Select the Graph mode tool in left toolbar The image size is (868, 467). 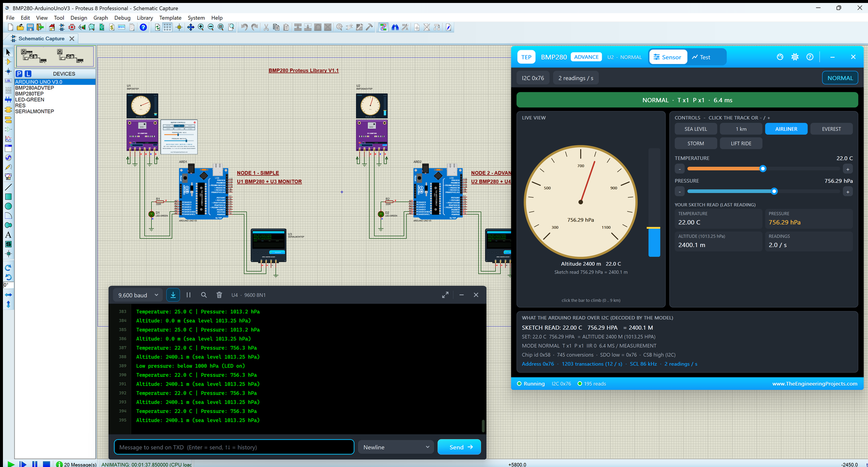click(x=8, y=139)
